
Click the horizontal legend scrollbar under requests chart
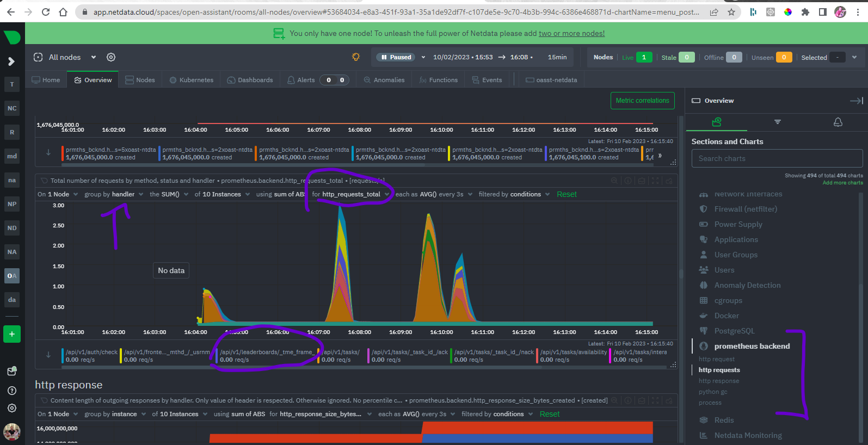[302, 367]
